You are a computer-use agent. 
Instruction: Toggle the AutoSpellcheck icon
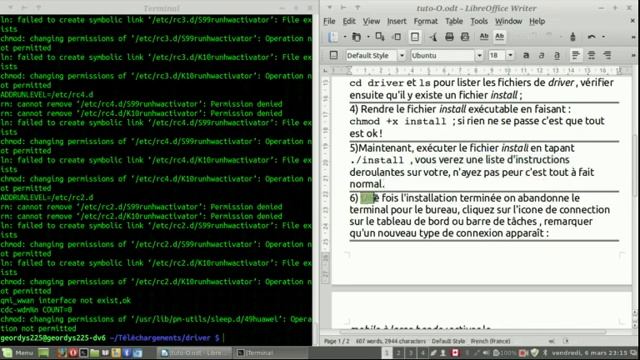tap(500, 37)
